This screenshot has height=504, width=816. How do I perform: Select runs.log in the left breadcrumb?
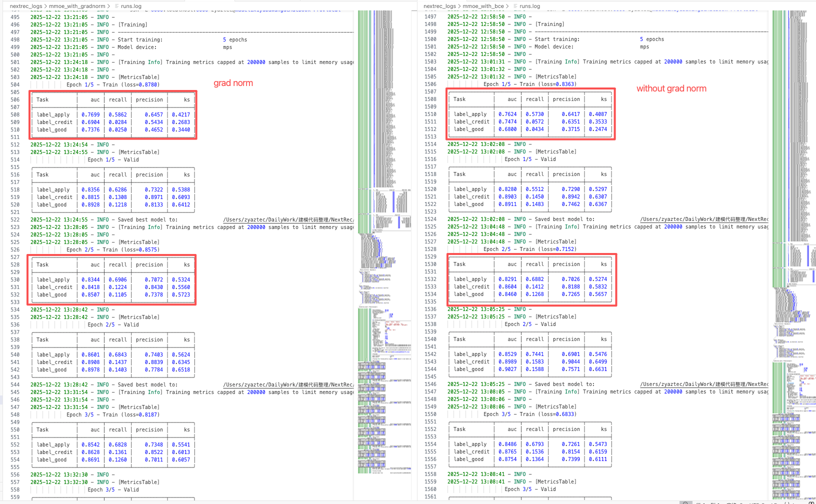pyautogui.click(x=131, y=6)
